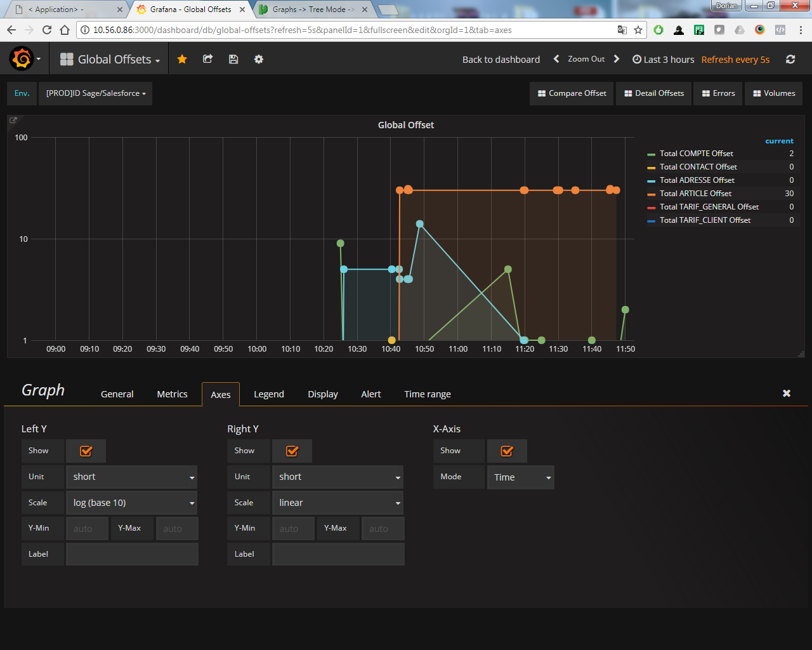The height and width of the screenshot is (650, 812).
Task: Toggle Show for the Left Y axis
Action: click(86, 451)
